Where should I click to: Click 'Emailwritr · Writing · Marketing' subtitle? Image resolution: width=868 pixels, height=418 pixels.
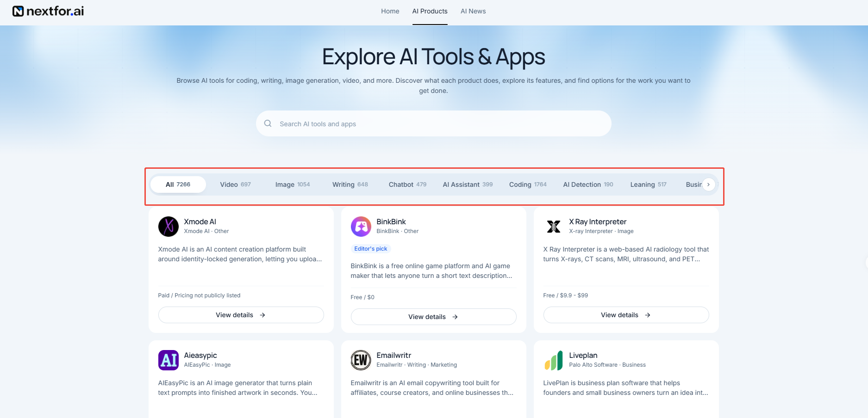(x=417, y=365)
